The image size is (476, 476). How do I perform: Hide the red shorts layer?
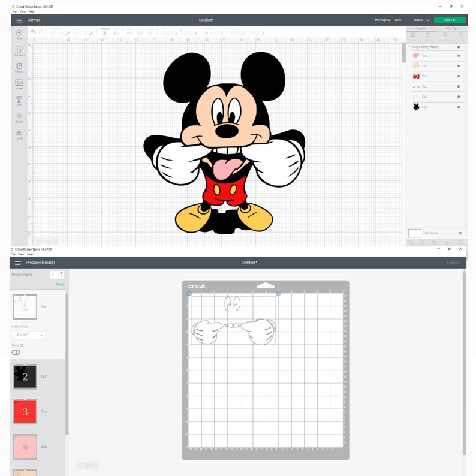(x=459, y=76)
